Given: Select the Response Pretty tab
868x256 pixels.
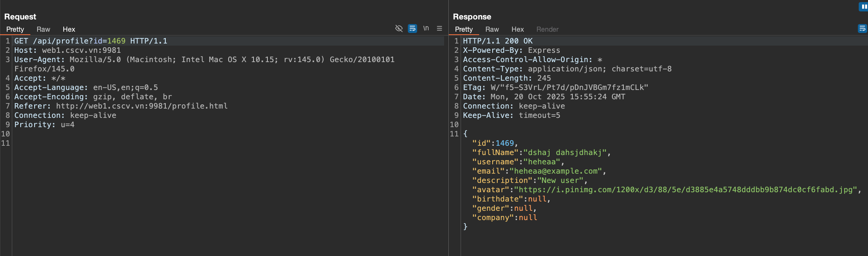Looking at the screenshot, I should point(464,29).
